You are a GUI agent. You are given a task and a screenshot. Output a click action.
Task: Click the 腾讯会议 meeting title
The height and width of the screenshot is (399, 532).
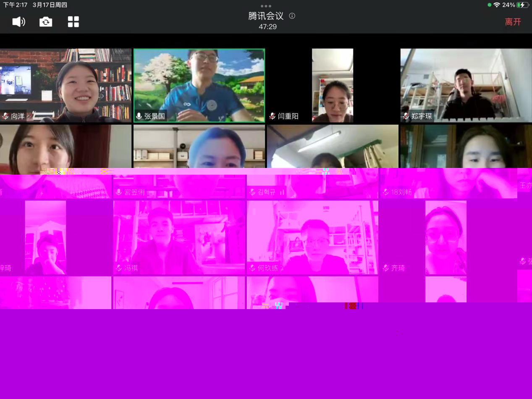tap(266, 16)
